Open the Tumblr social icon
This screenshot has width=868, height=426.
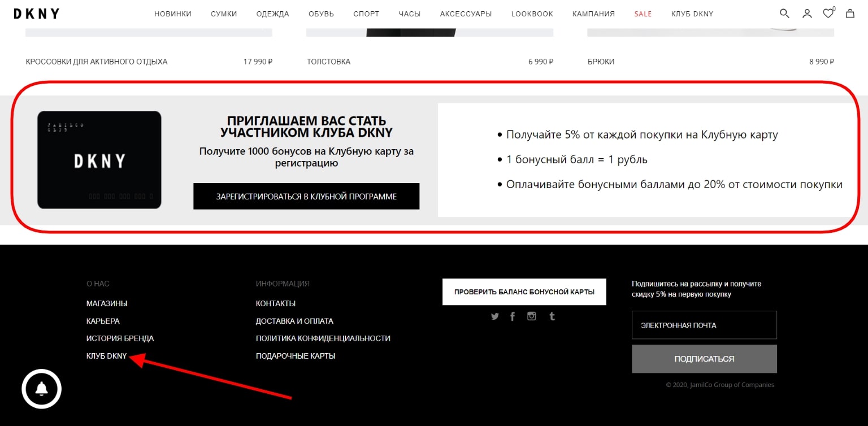552,316
